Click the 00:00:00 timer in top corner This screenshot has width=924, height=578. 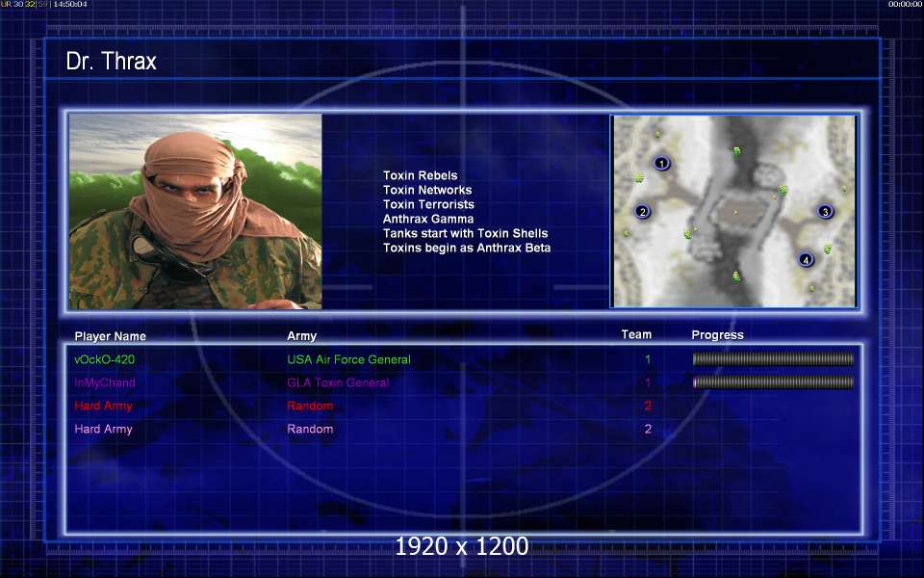click(905, 4)
